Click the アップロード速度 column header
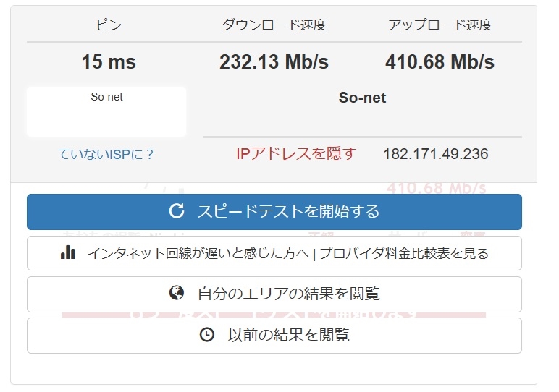 [x=440, y=25]
